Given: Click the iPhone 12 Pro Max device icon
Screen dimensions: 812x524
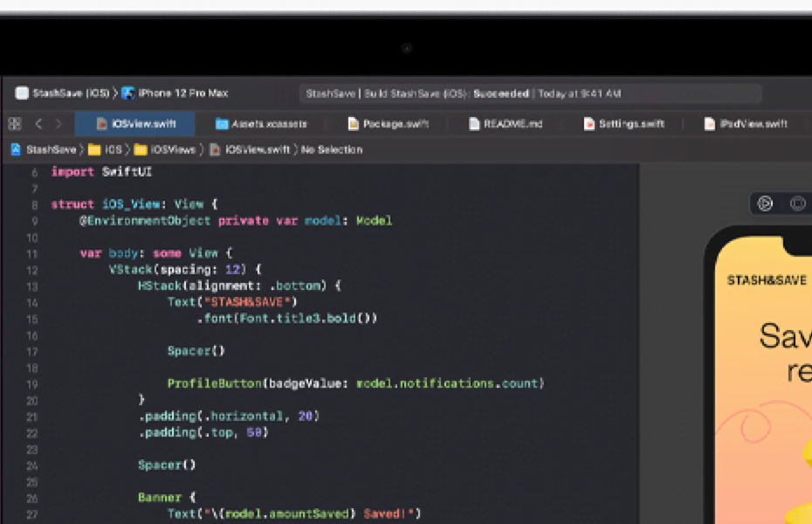Looking at the screenshot, I should (128, 93).
